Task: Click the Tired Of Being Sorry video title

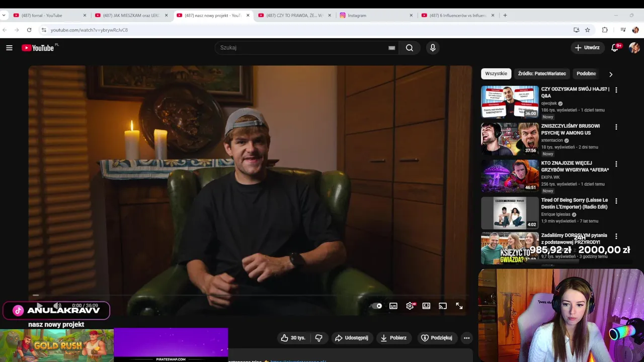Action: (575, 204)
